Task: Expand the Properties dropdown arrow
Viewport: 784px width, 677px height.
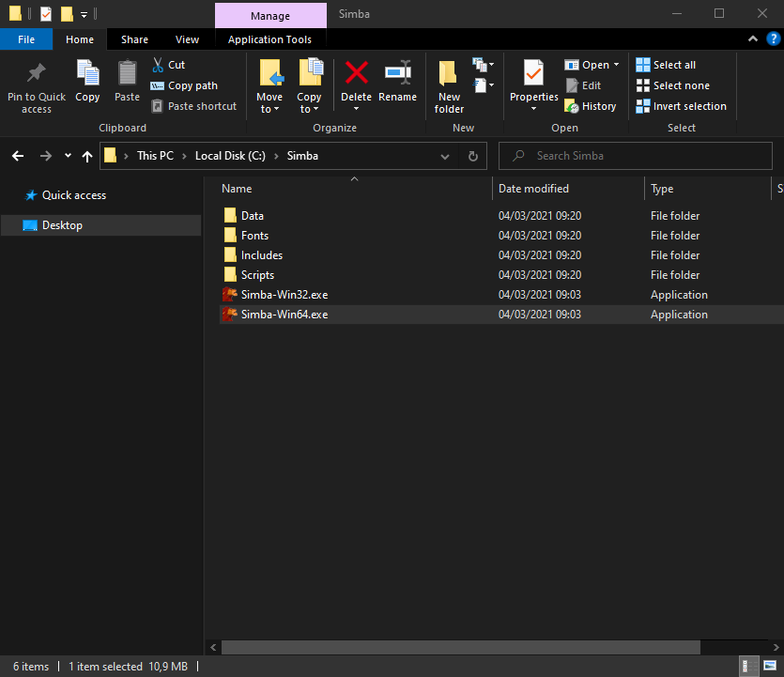Action: pos(533,109)
